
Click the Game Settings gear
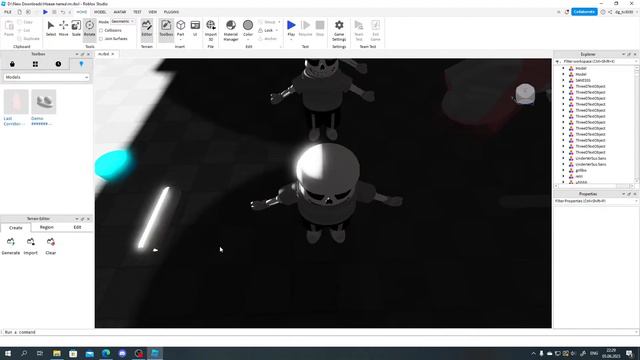coord(339,30)
